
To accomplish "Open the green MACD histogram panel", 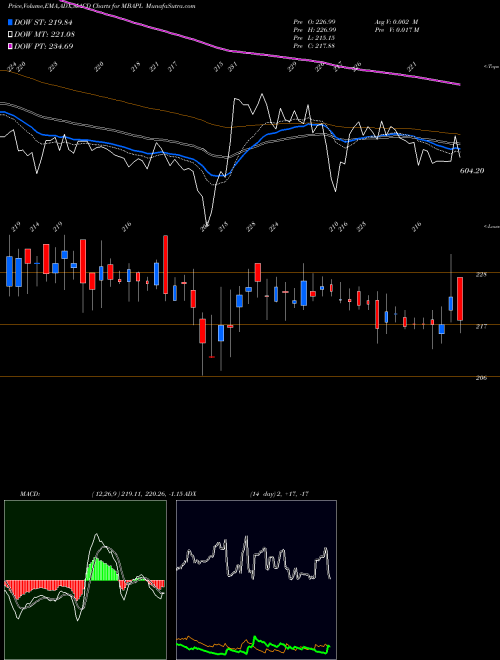I will pos(85,580).
